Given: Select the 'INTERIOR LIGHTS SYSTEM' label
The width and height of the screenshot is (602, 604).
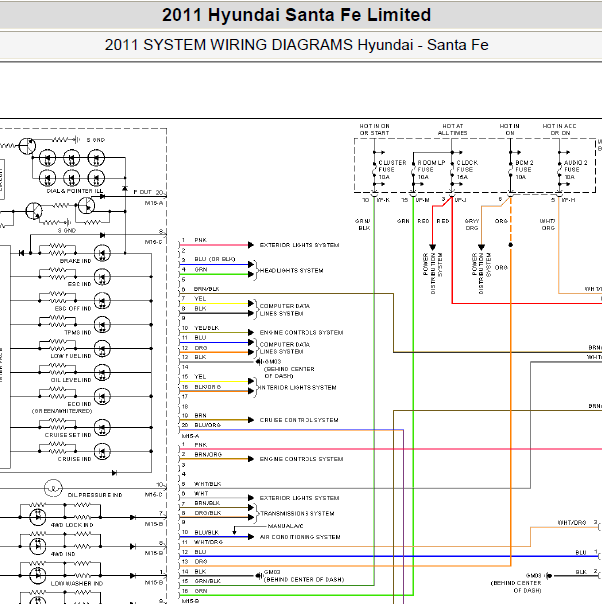Looking at the screenshot, I should click(297, 388).
